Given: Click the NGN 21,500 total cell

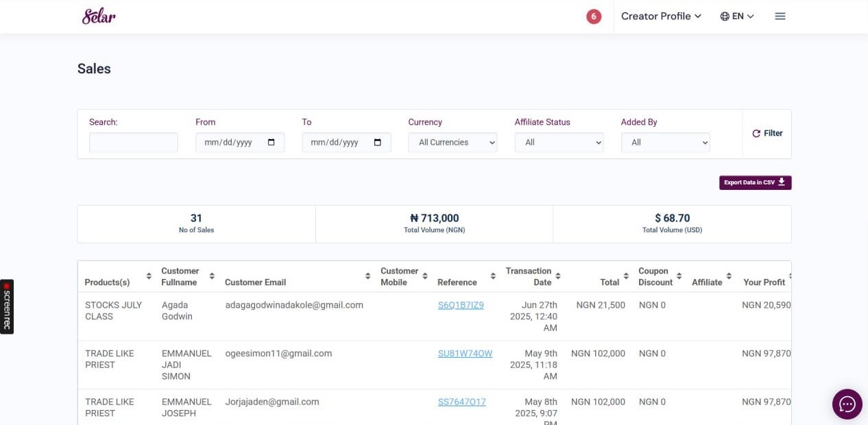Looking at the screenshot, I should pyautogui.click(x=601, y=305).
